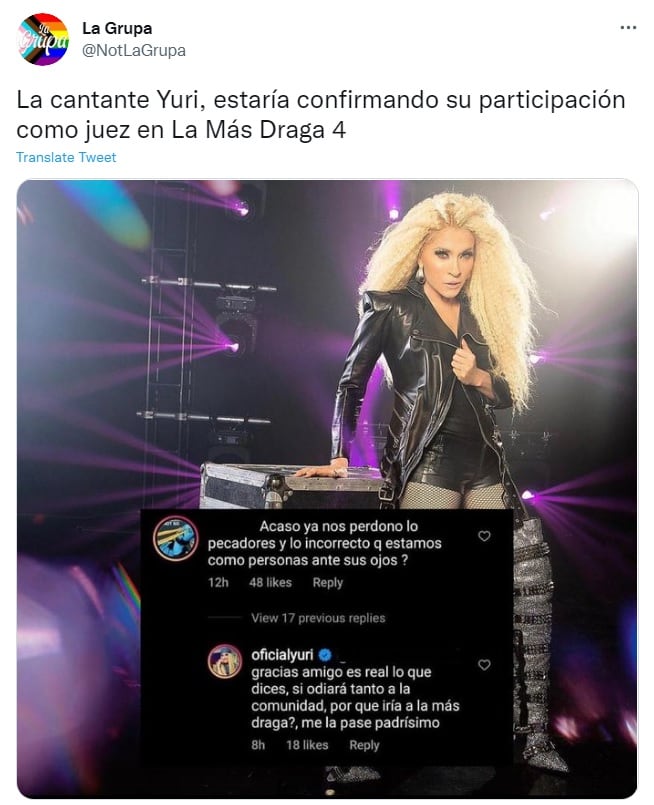Image resolution: width=654 pixels, height=805 pixels.
Task: Open the La Grupa profile avatar
Action: tap(43, 40)
